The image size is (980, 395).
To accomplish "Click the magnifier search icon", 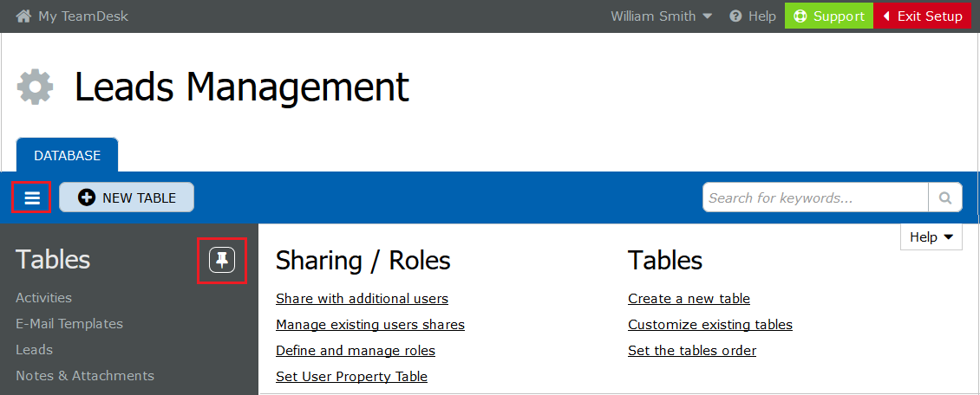I will [x=945, y=197].
